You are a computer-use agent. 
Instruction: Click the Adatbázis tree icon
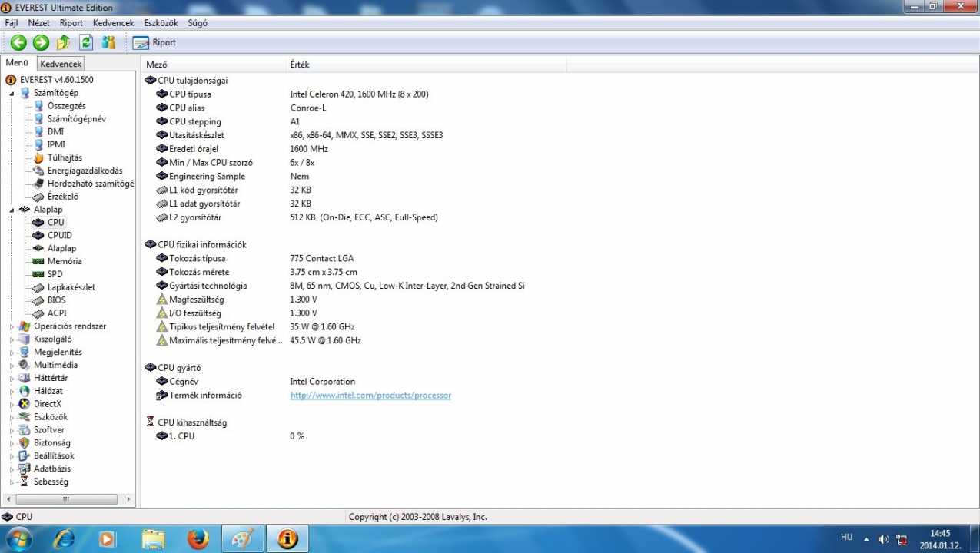click(x=25, y=469)
